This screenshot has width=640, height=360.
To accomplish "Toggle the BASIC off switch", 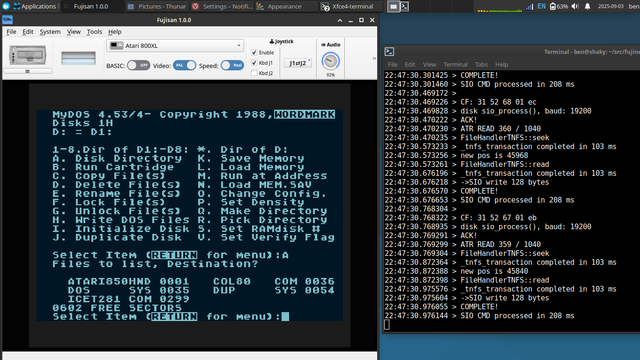I will click(x=138, y=65).
